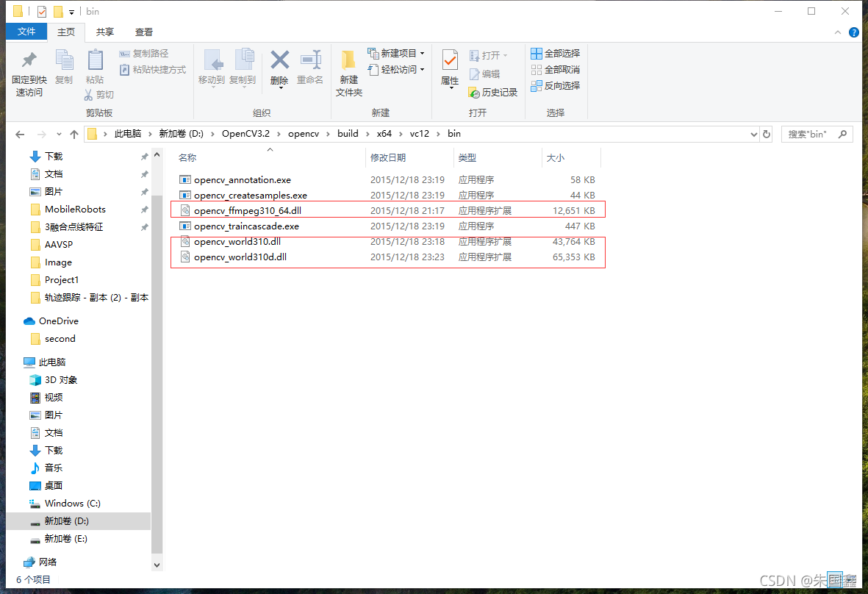Viewport: 868px width, 594px height.
Task: Click vc12 in the address breadcrumb
Action: (x=419, y=133)
